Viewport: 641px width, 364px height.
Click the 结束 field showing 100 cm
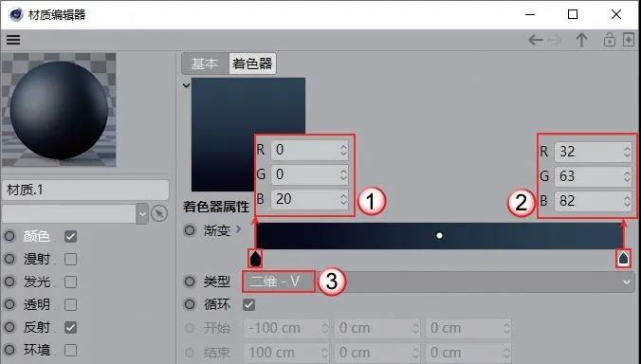click(286, 353)
